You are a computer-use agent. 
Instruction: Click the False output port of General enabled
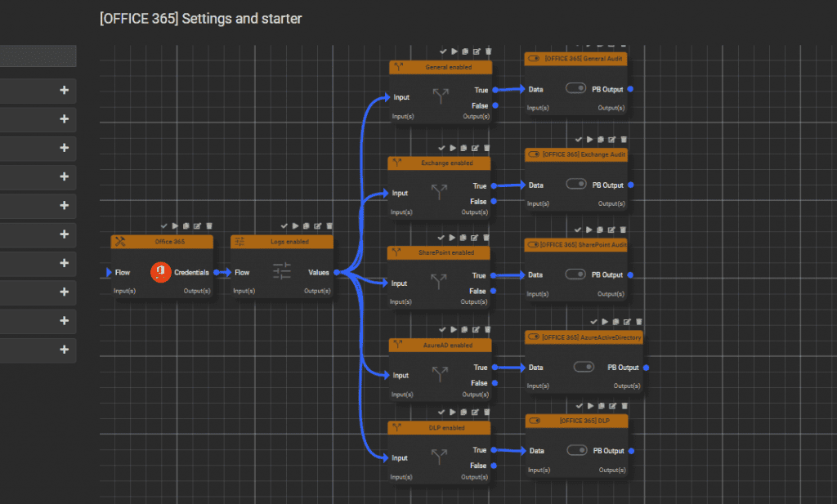point(495,105)
